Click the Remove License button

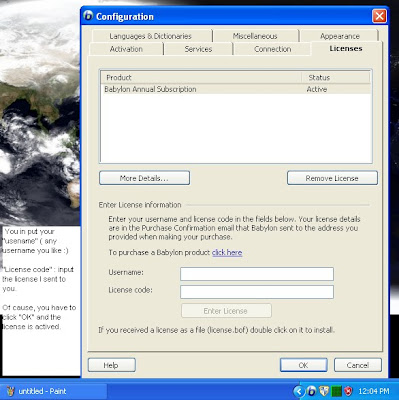coord(332,178)
